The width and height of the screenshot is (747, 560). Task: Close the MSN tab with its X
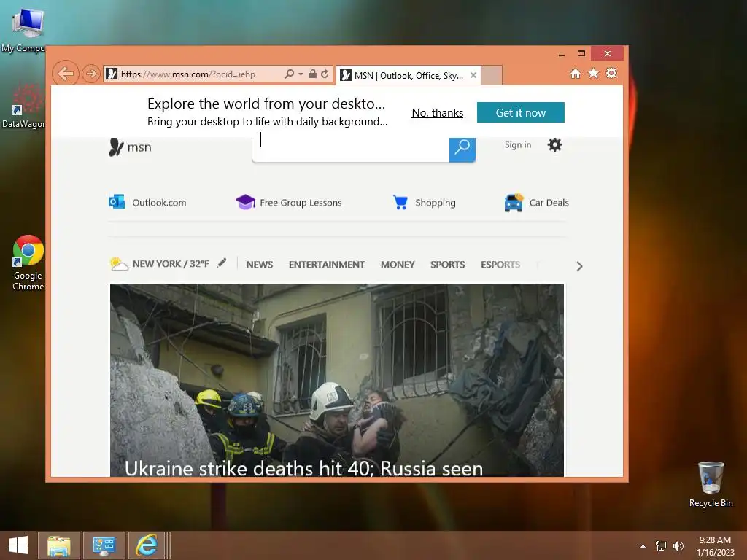pyautogui.click(x=473, y=75)
